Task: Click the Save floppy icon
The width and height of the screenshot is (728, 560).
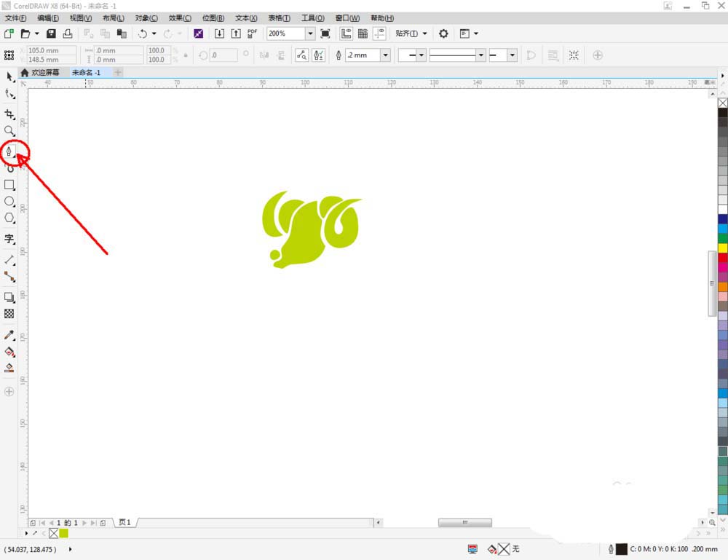Action: pos(51,33)
